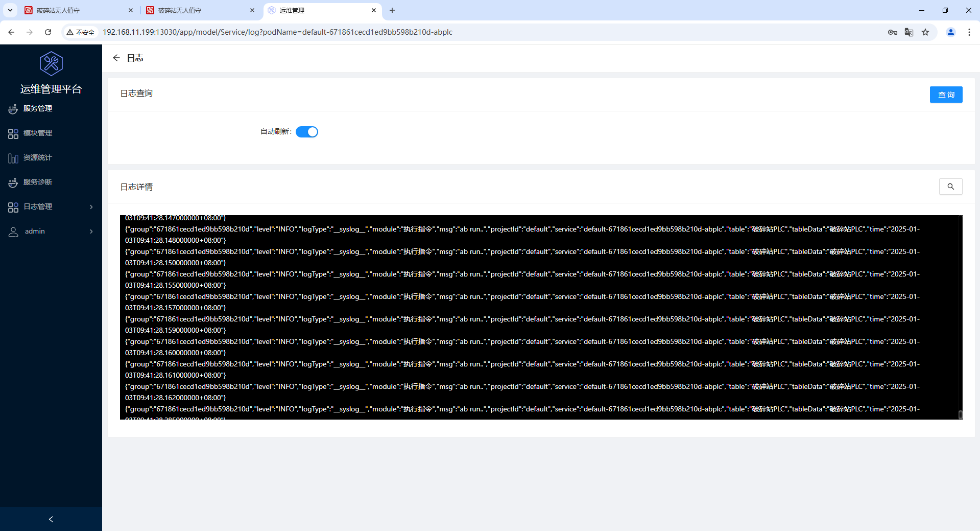Close the second 破碎站无人值守 tab

click(x=252, y=10)
